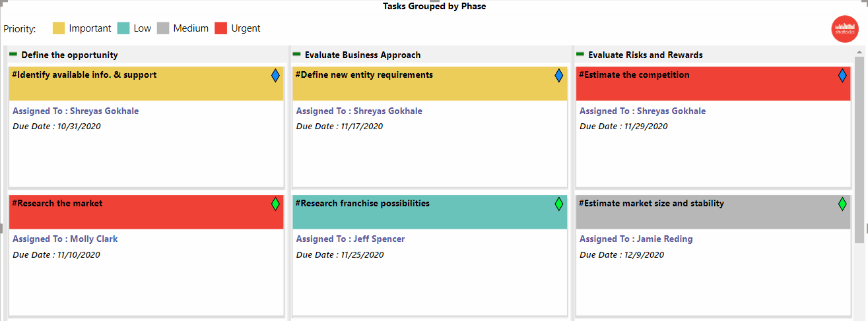Click the Tasks Grouped by Phase title

[x=434, y=7]
